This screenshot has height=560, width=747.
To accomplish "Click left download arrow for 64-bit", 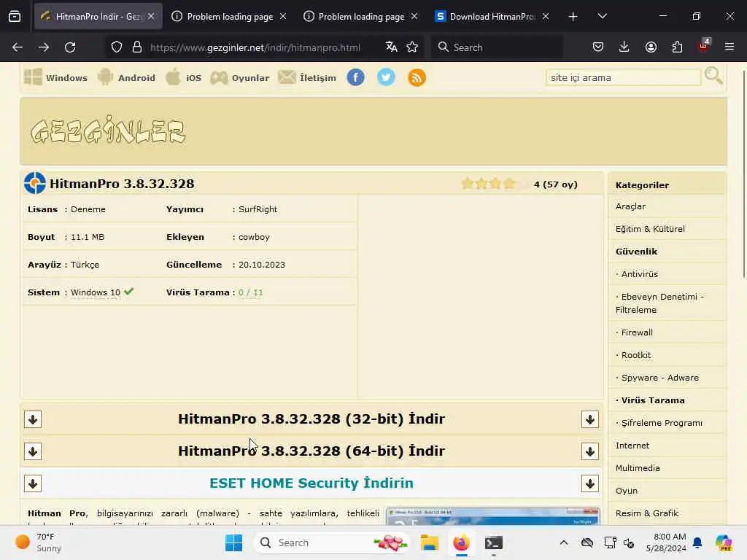I will tap(33, 451).
